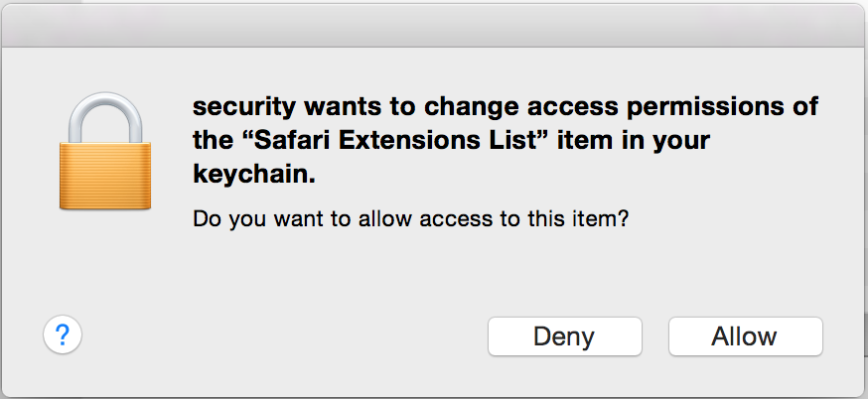This screenshot has height=399, width=868.
Task: Click the golden padlock icon
Action: click(x=105, y=151)
